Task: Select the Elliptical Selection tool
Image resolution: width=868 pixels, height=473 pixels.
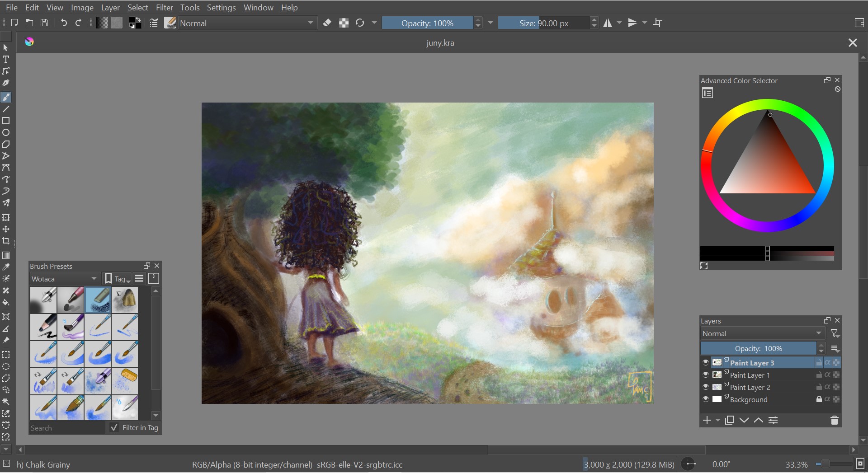Action: [6, 366]
